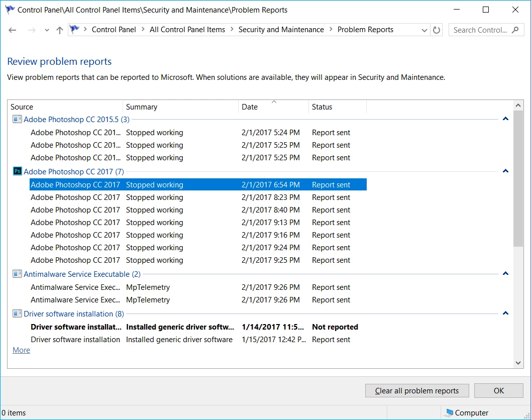
Task: Show more driver reports via More link
Action: click(x=21, y=350)
